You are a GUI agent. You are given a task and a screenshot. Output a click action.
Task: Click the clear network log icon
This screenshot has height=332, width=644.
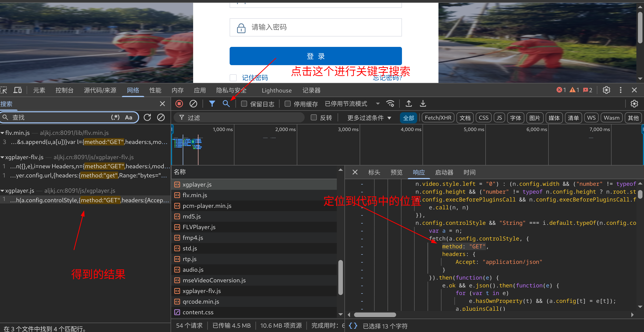pos(193,104)
